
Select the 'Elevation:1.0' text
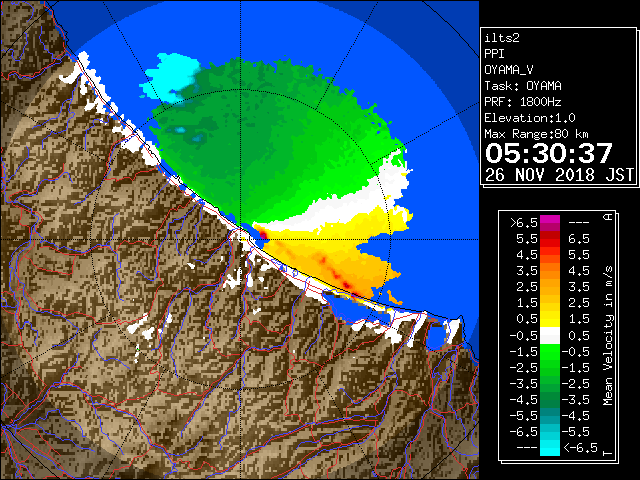[530, 118]
